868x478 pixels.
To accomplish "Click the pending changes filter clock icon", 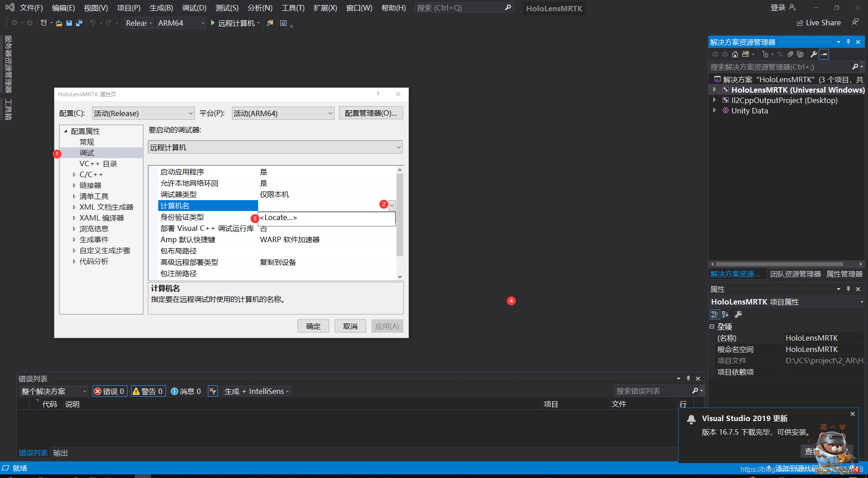I will pyautogui.click(x=765, y=54).
